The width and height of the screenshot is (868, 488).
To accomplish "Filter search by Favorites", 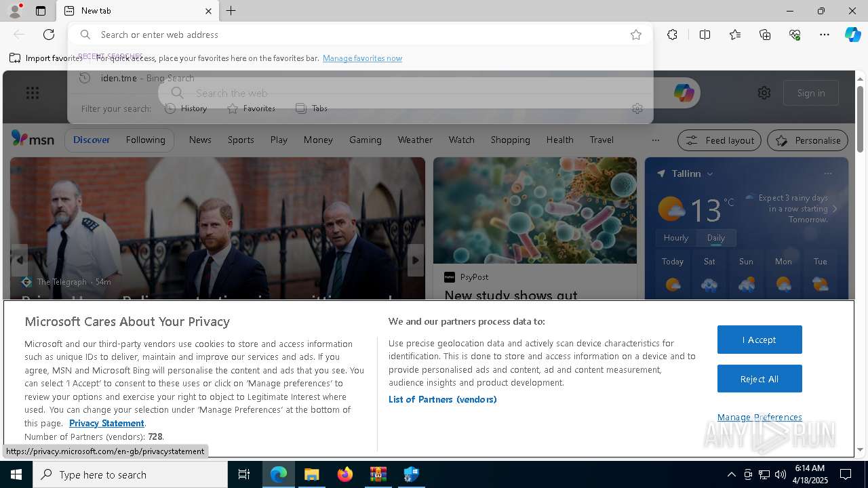I will pyautogui.click(x=251, y=108).
